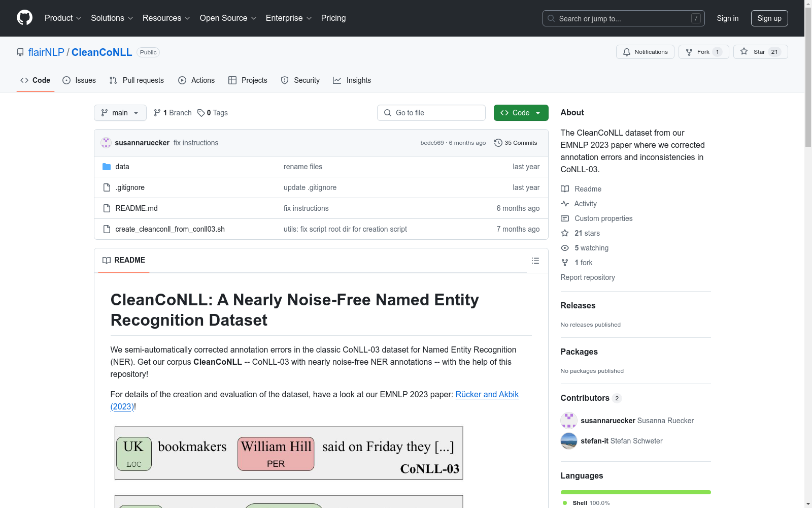Open Report repository link
812x508 pixels.
[588, 277]
